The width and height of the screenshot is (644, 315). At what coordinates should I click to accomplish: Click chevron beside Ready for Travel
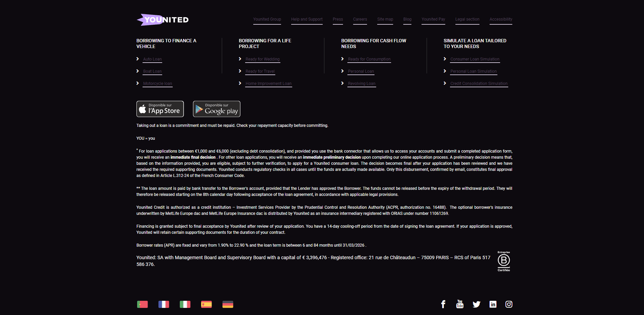[240, 71]
